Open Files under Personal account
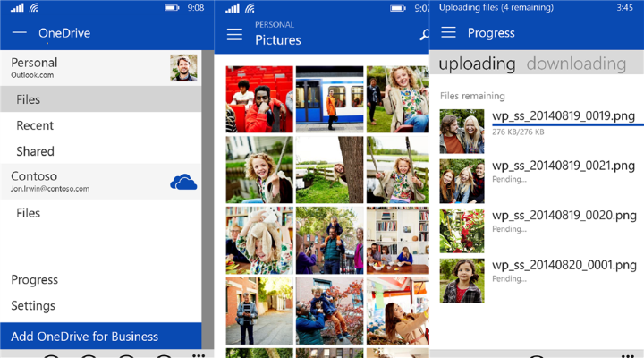The width and height of the screenshot is (644, 358). point(100,99)
